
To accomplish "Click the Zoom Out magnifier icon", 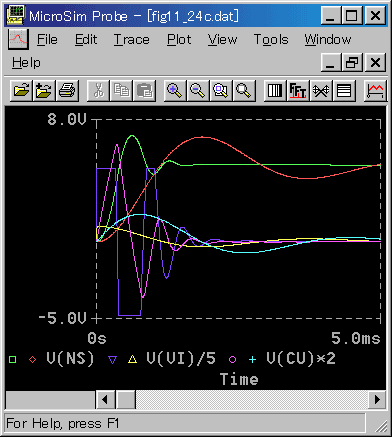I will pyautogui.click(x=198, y=90).
